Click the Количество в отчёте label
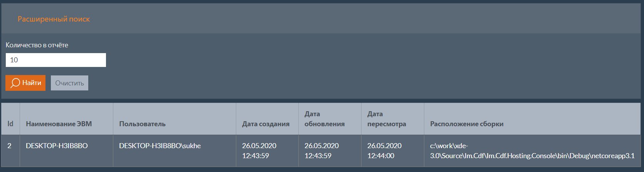Screen dimensions: 644x172 pos(37,45)
